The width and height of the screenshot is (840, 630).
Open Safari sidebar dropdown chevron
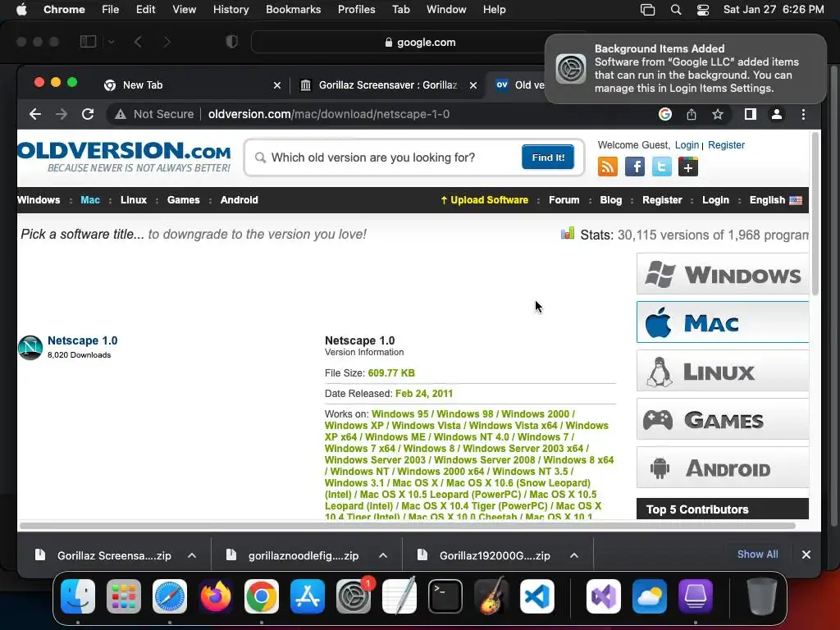pyautogui.click(x=112, y=42)
